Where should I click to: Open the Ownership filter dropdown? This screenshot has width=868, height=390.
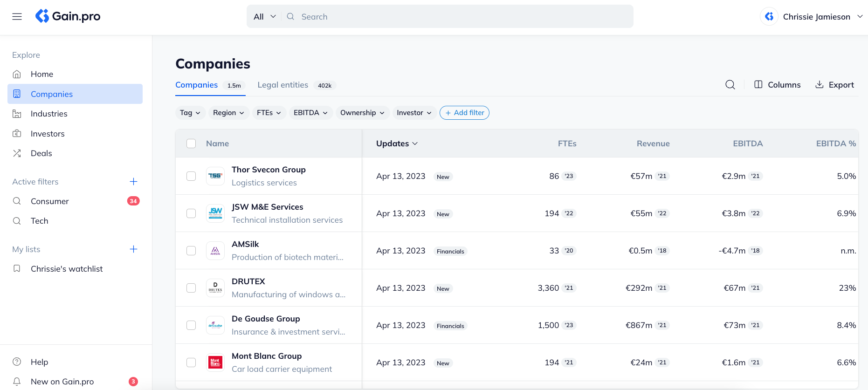[x=362, y=113]
